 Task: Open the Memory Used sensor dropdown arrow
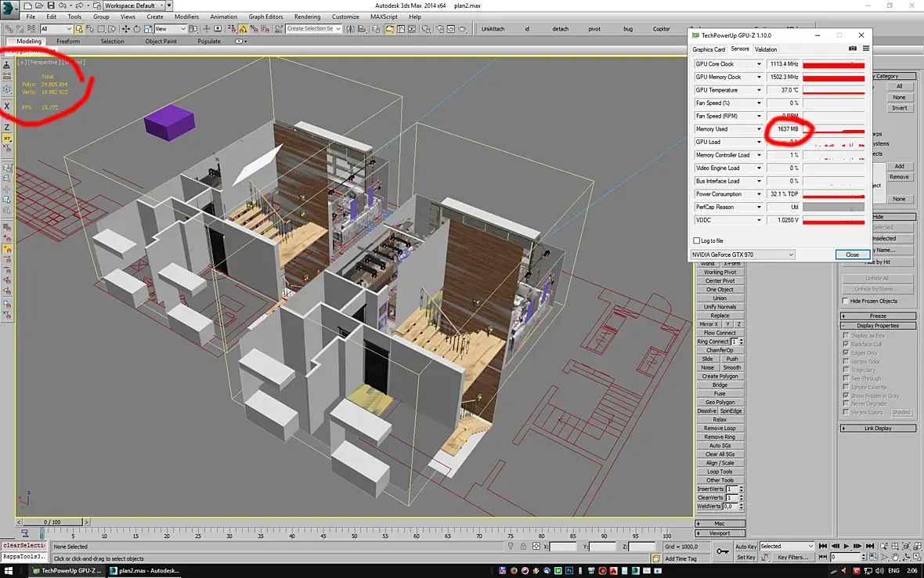tap(759, 129)
